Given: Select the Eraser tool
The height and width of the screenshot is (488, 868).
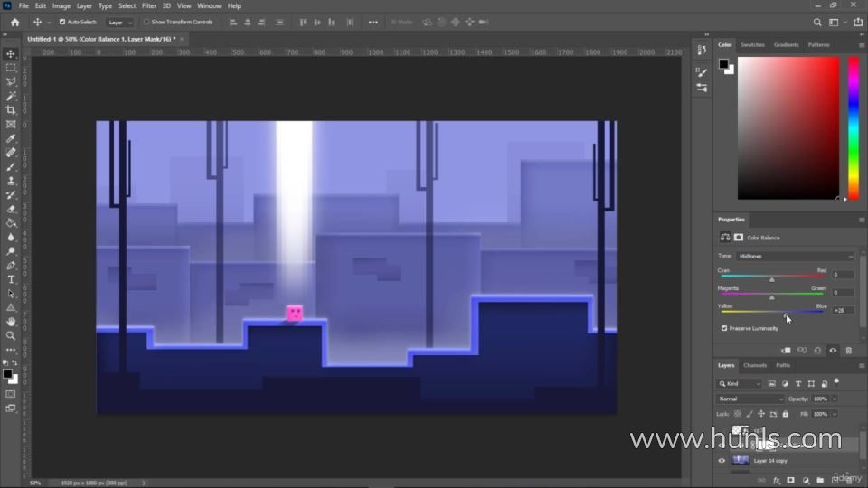Looking at the screenshot, I should (11, 209).
